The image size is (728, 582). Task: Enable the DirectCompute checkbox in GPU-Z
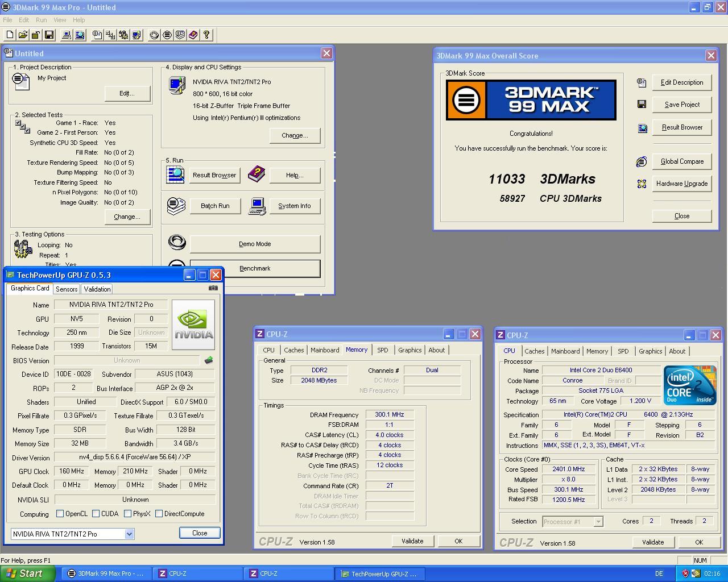click(159, 514)
